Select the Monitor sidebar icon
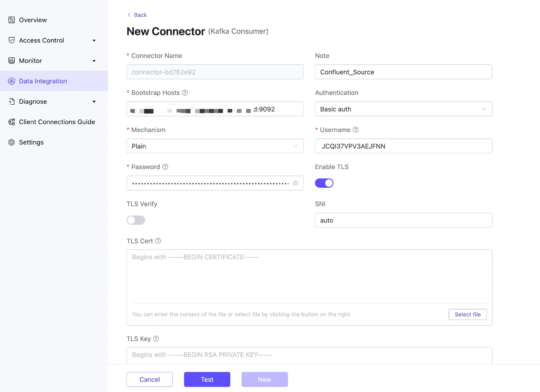The width and height of the screenshot is (540, 392). coord(12,60)
